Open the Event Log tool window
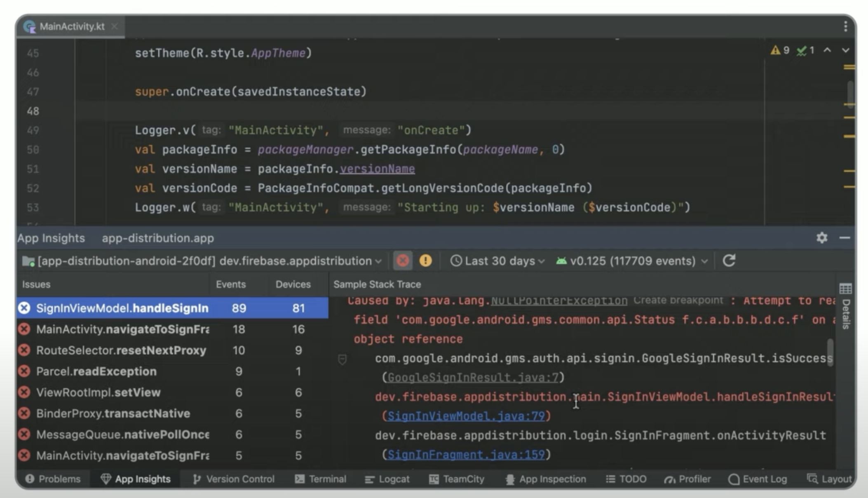The height and width of the screenshot is (498, 868). tap(758, 479)
